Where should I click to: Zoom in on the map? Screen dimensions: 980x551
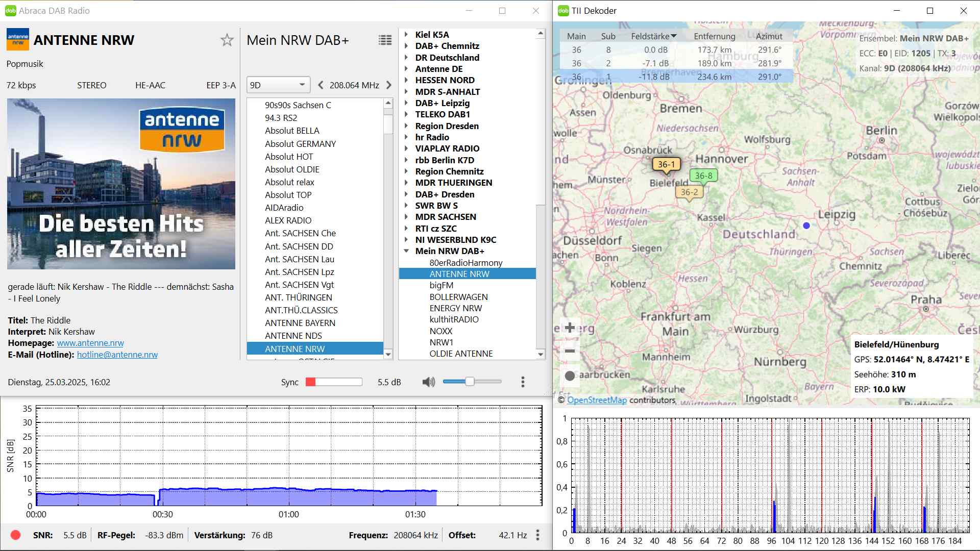click(x=570, y=328)
